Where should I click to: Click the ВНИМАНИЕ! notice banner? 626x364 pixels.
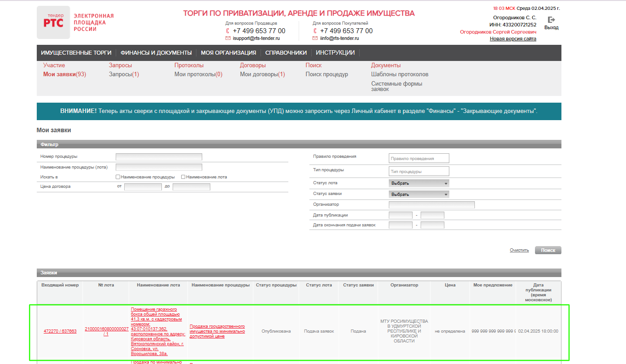point(299,111)
